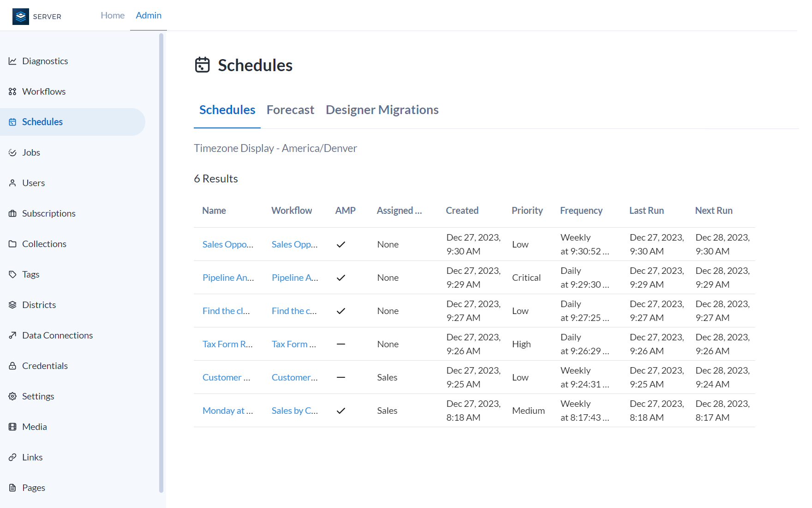Switch to the Forecast tab

click(x=290, y=109)
